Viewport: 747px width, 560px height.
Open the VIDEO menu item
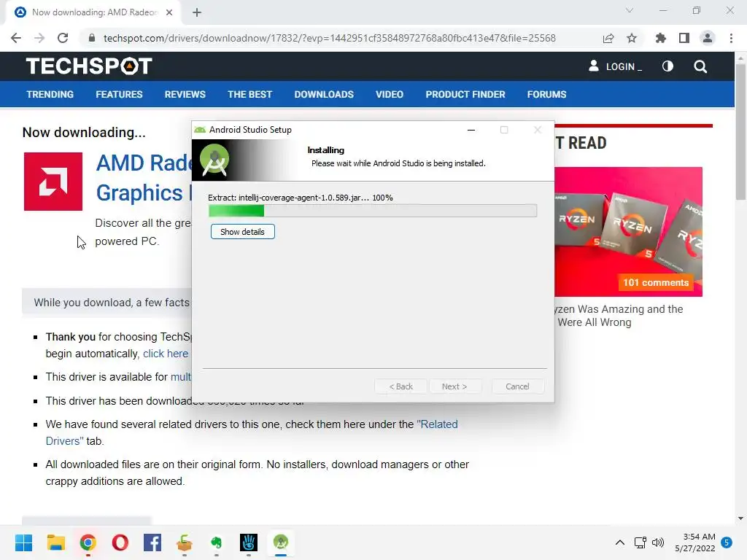click(390, 94)
